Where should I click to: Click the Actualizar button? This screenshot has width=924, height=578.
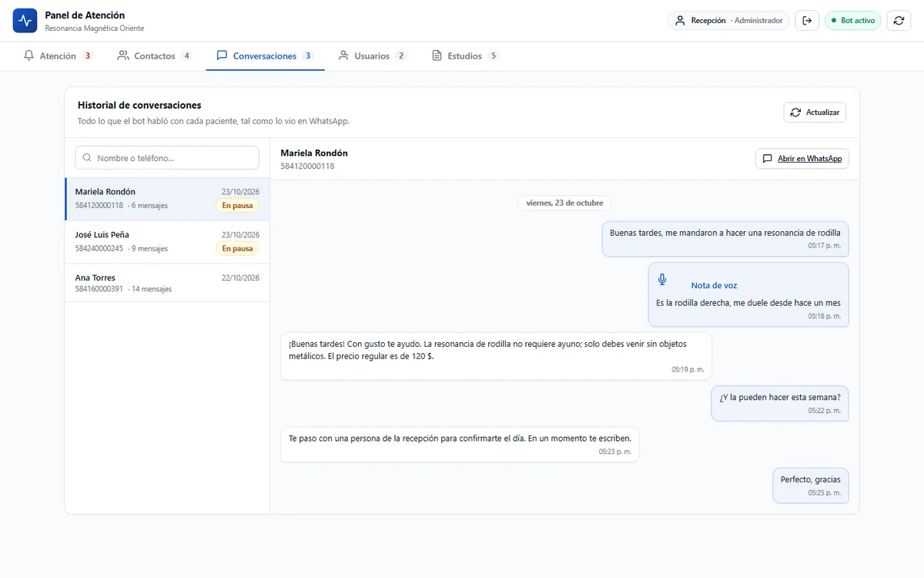815,113
